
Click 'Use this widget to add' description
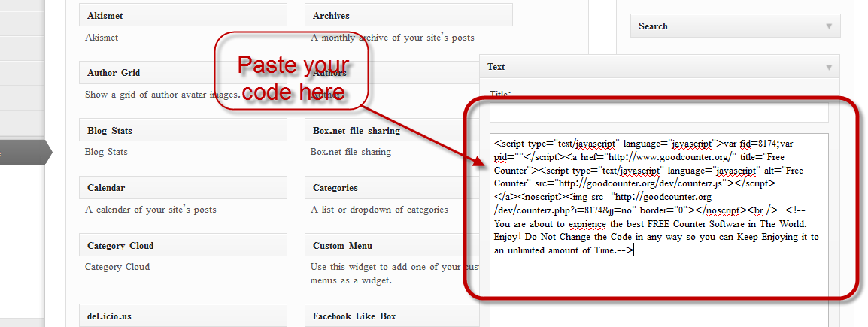(395, 274)
